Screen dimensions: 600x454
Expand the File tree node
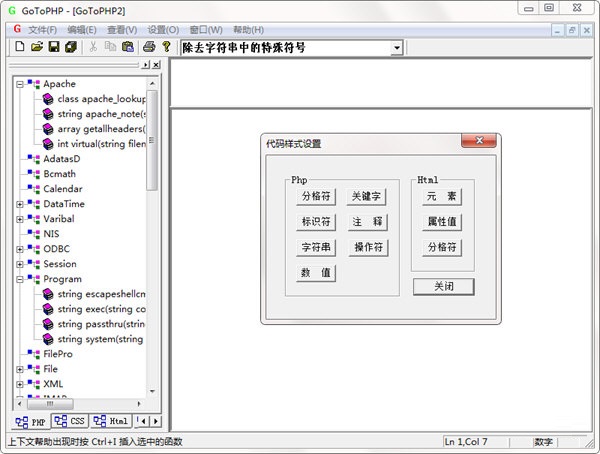[20, 369]
